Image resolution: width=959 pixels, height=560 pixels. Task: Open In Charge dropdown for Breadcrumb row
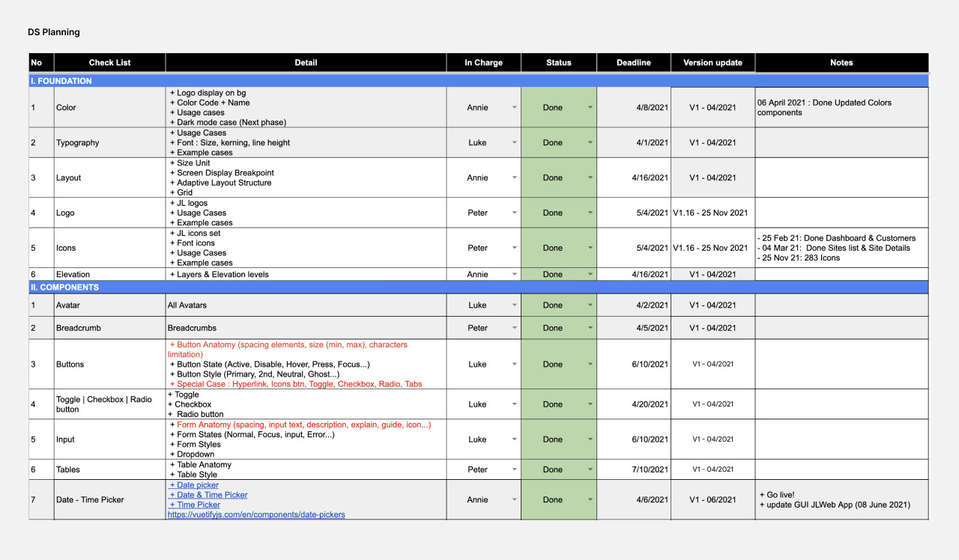514,328
